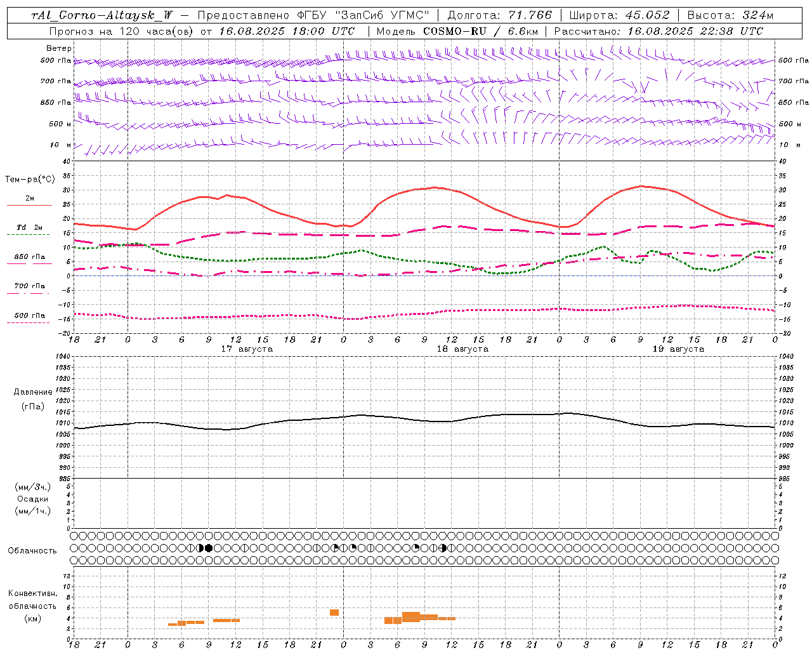Click the (мм/1ч.) precipitation unit label

(33, 511)
